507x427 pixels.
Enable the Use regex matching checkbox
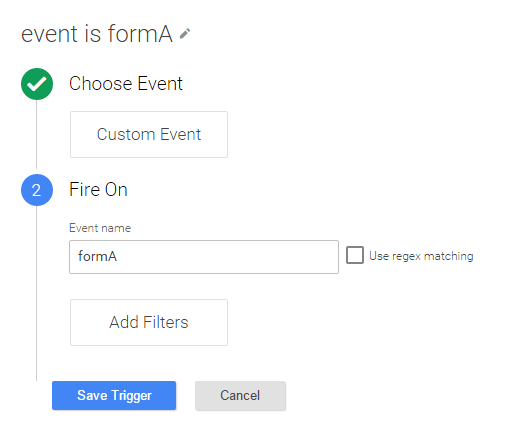click(x=355, y=255)
